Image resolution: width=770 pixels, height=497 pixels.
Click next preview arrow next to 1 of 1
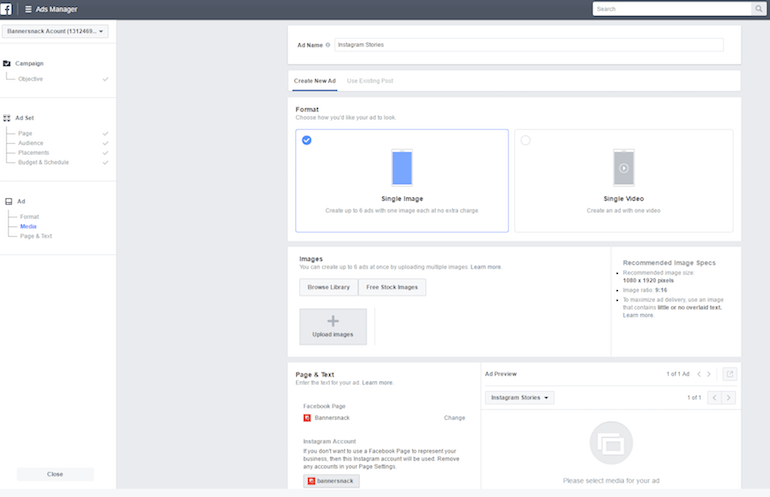[x=729, y=398]
